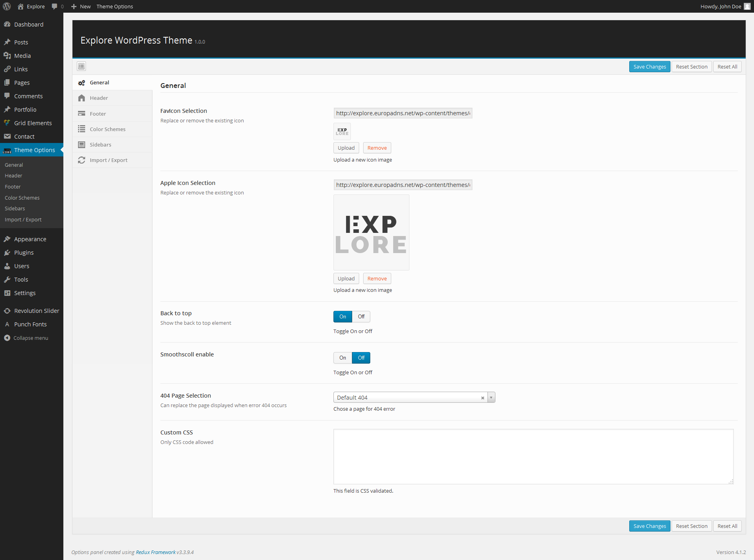This screenshot has width=754, height=560.
Task: Upload a new favicon image
Action: click(346, 148)
